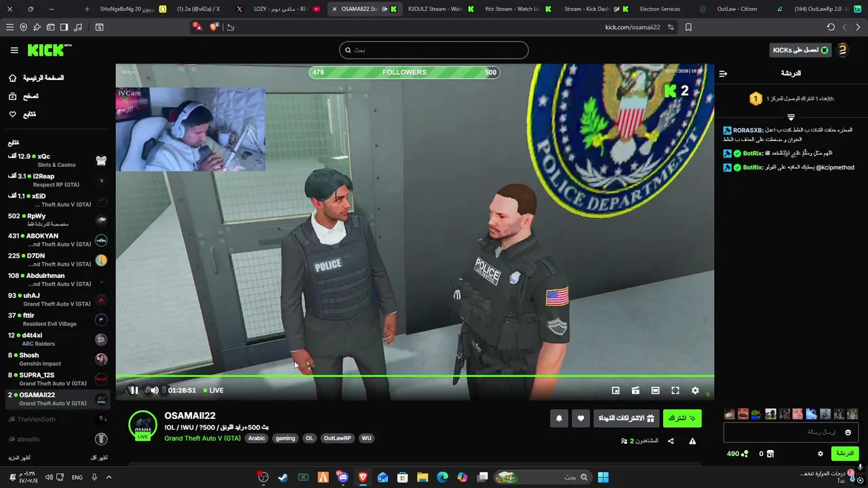Open Shosh Genshin Impact channel
Viewport: 868px width, 488px height.
pos(57,359)
